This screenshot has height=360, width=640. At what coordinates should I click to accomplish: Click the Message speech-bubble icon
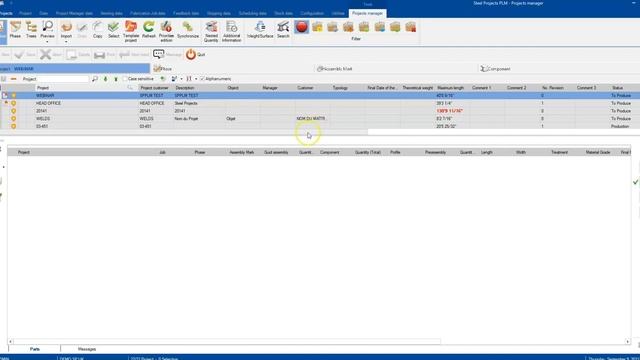click(158, 54)
